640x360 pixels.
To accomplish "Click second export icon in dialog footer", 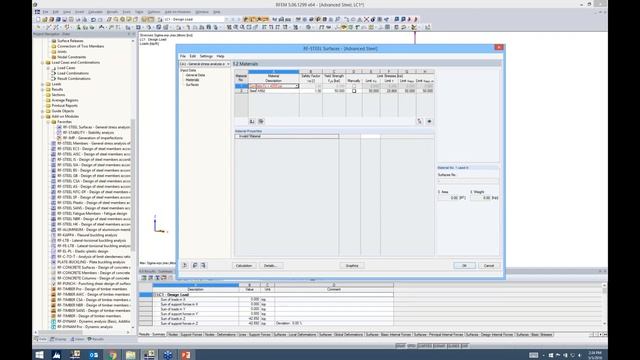I will pos(195,265).
